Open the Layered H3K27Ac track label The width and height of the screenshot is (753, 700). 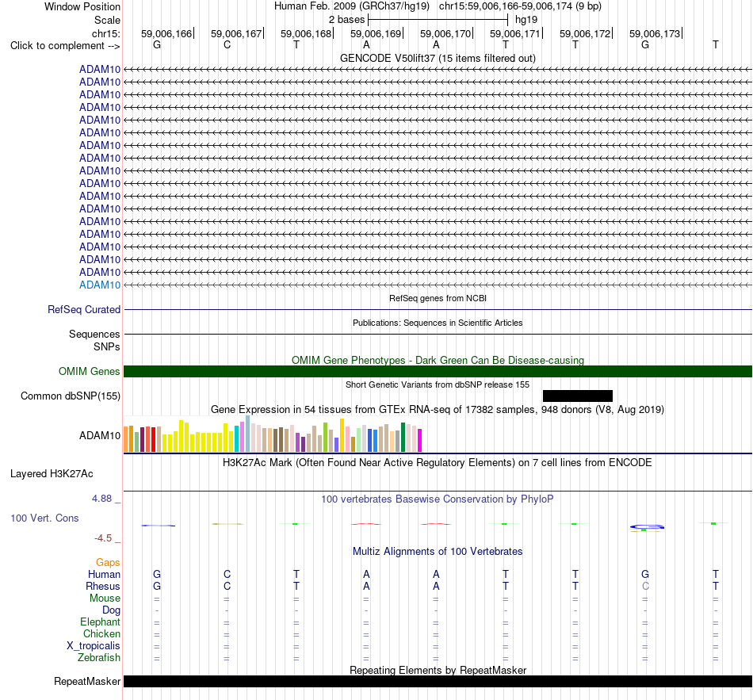coord(52,474)
